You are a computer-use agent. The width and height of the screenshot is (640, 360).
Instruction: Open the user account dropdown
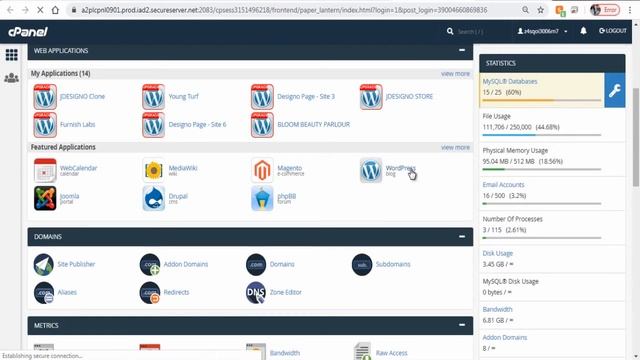click(x=542, y=31)
